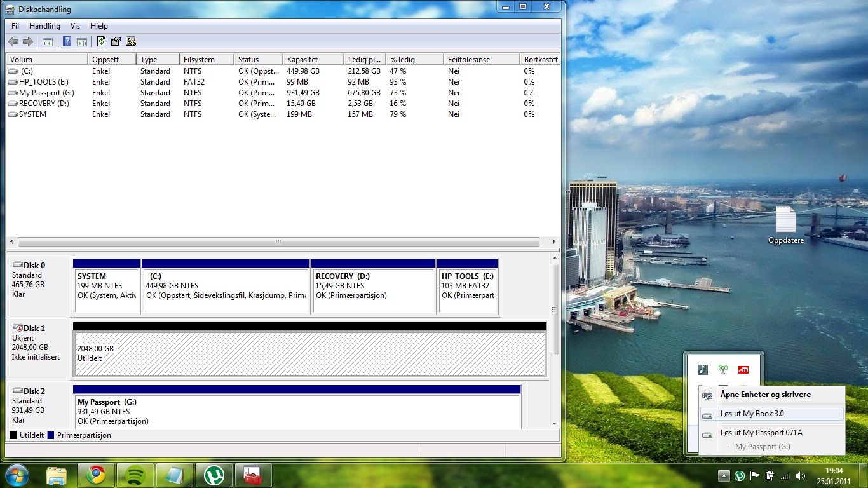The image size is (868, 488).
Task: Select My Passport (G:) partition block
Action: (x=297, y=407)
